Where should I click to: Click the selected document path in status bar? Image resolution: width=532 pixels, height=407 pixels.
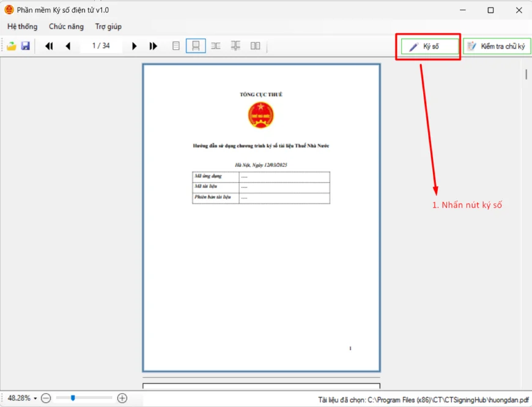(423, 400)
